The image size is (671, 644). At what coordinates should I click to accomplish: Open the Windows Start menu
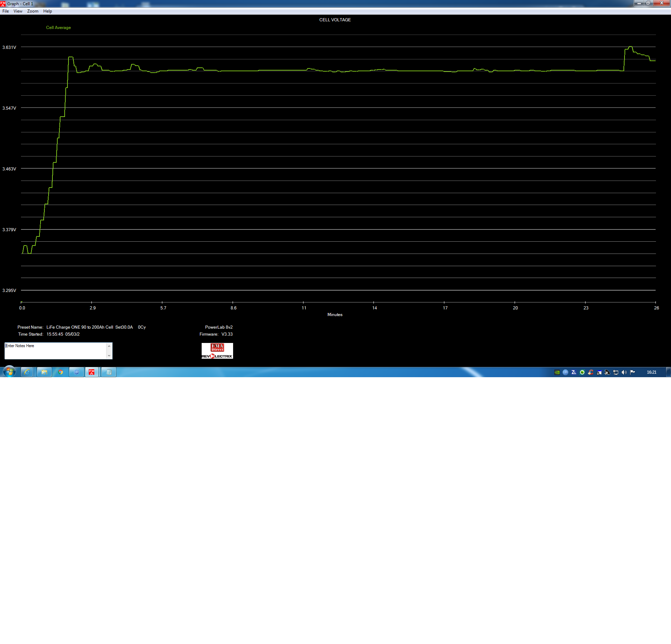(9, 372)
